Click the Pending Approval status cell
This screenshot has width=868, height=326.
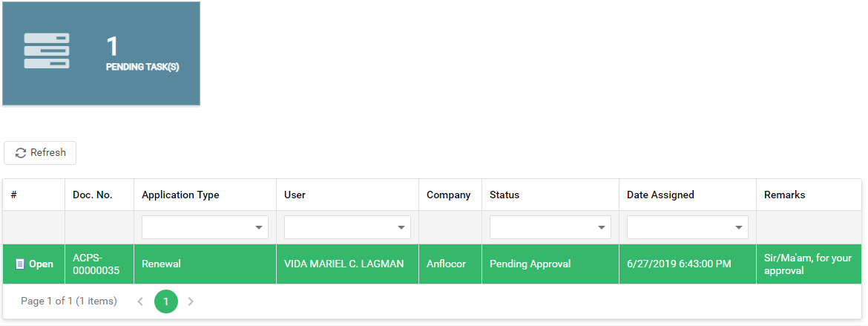tap(530, 264)
